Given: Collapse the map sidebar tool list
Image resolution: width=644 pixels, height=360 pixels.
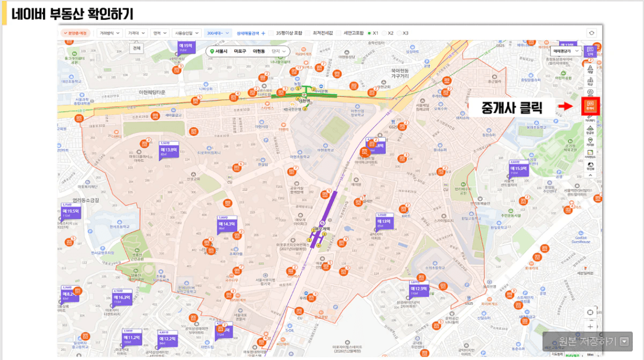Looking at the screenshot, I should coord(590,175).
